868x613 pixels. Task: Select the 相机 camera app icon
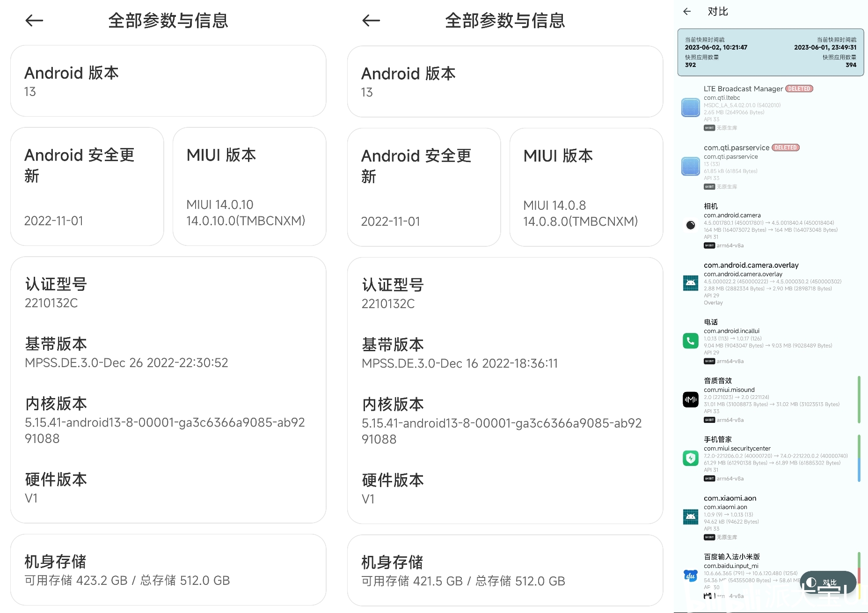tap(691, 225)
